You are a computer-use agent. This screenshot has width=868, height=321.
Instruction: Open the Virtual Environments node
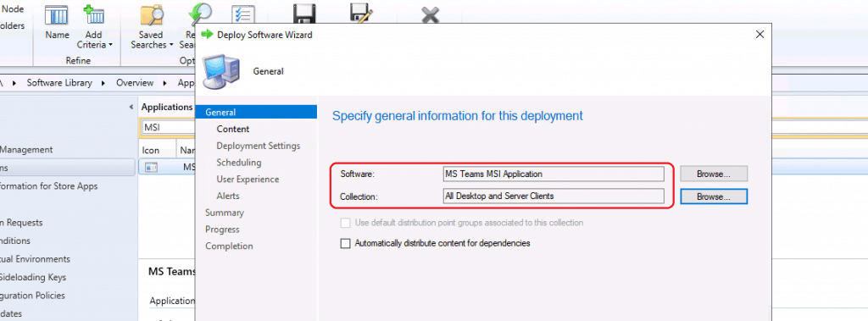click(x=35, y=259)
